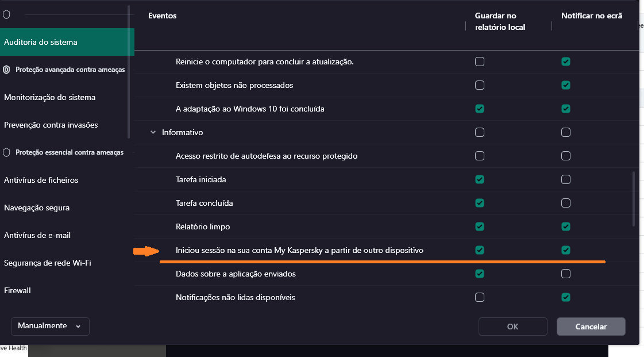Disable notification for My Kaspersky session event
The image size is (644, 357).
pos(566,250)
